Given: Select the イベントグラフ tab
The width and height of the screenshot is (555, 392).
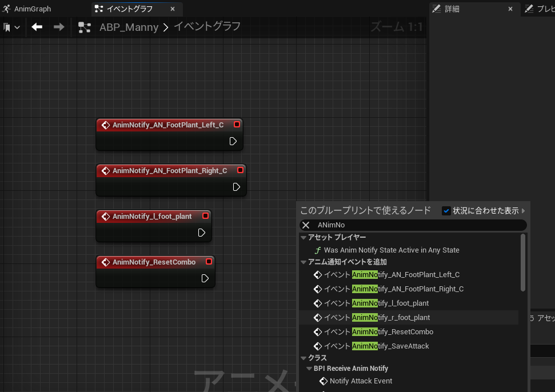Looking at the screenshot, I should [130, 9].
